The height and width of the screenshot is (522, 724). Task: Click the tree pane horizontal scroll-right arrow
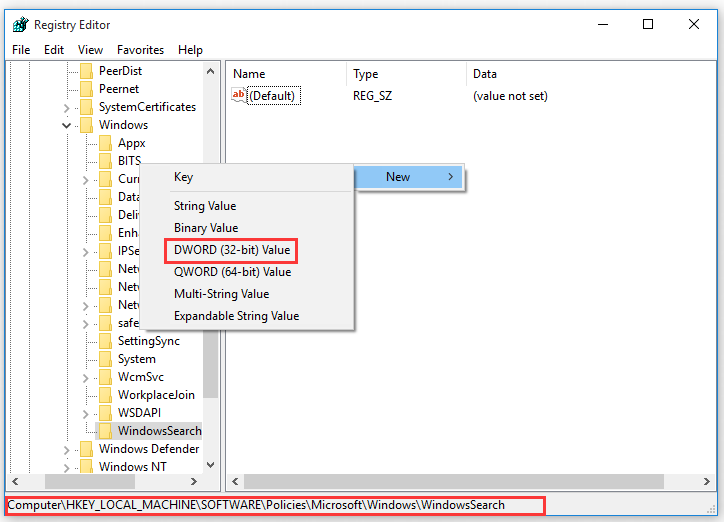[x=194, y=481]
